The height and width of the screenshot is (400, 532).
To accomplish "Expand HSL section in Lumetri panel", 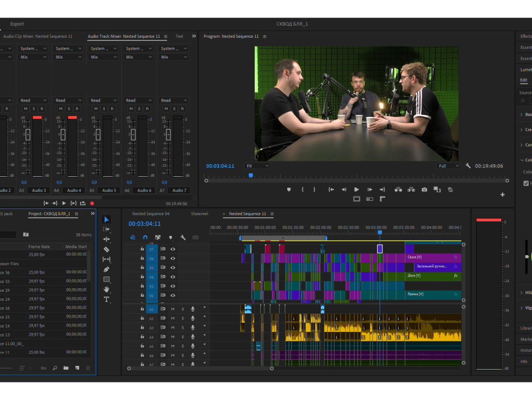I will tap(521, 293).
